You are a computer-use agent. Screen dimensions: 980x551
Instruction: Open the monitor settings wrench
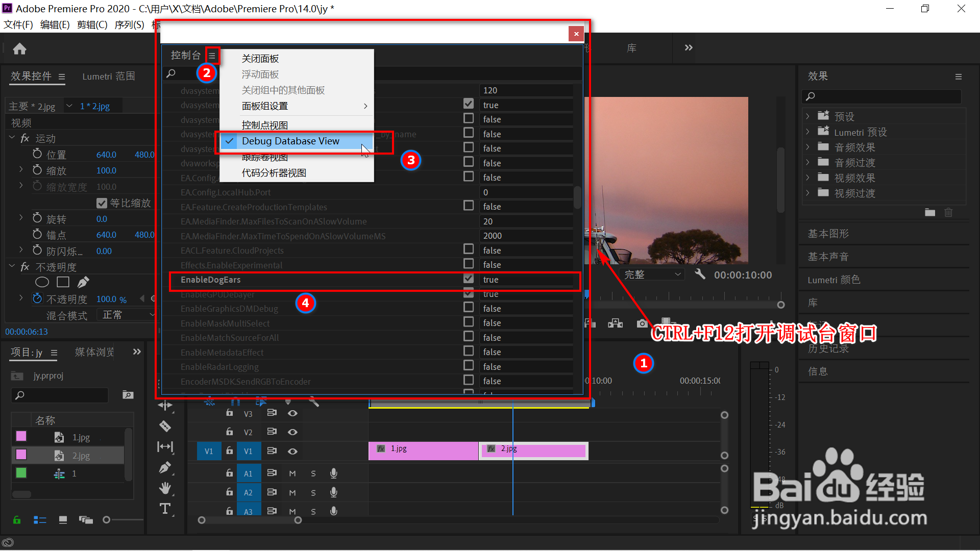tap(700, 274)
